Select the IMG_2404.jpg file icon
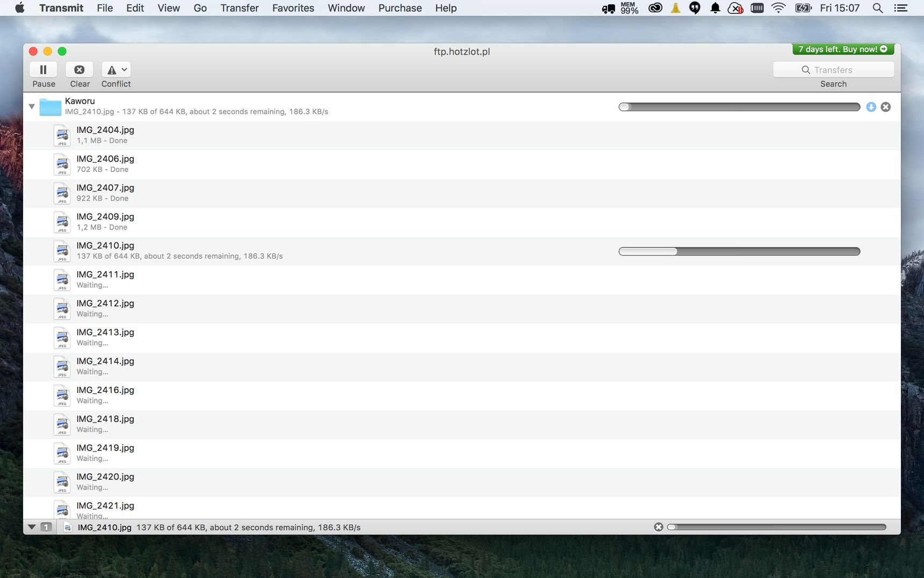Screen dimensions: 924x578 (62, 135)
